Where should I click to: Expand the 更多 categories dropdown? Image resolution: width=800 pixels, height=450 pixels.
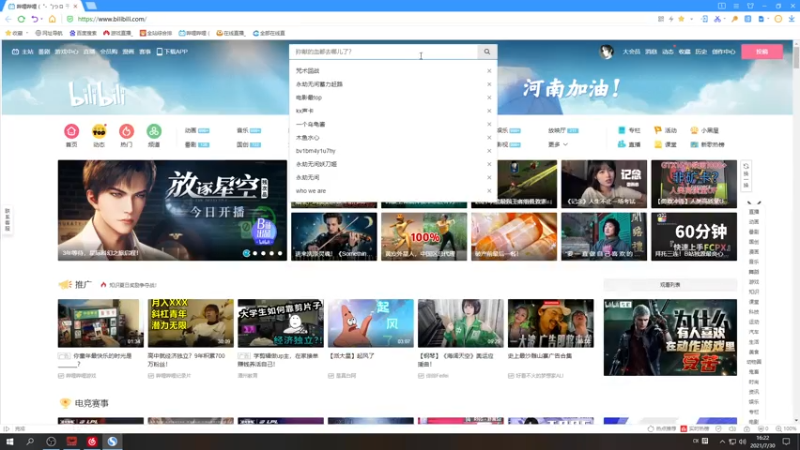pos(558,144)
